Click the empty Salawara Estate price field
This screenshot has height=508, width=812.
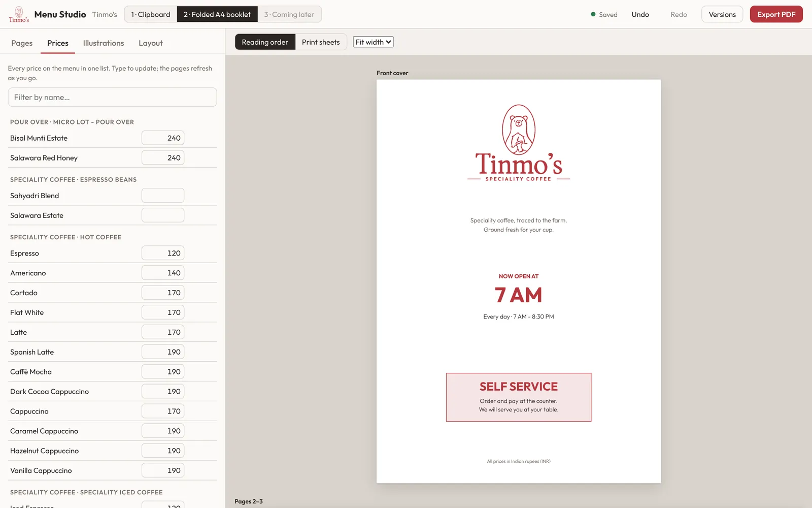(x=163, y=215)
